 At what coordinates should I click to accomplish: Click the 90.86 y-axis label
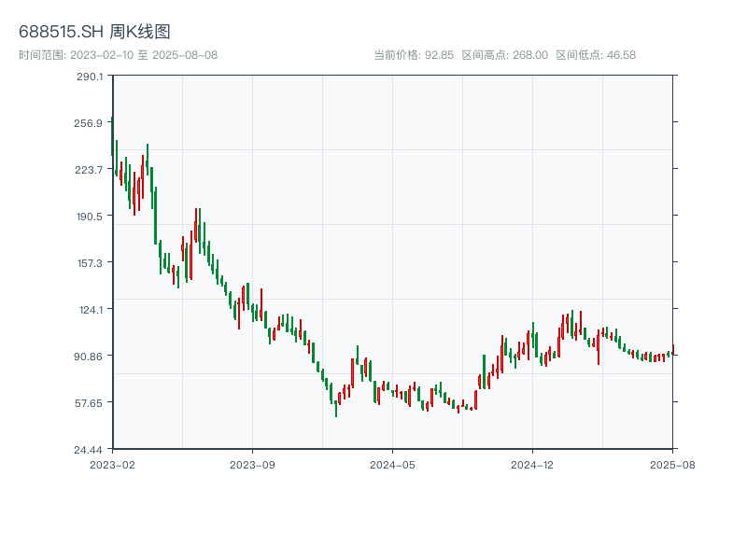coord(90,356)
